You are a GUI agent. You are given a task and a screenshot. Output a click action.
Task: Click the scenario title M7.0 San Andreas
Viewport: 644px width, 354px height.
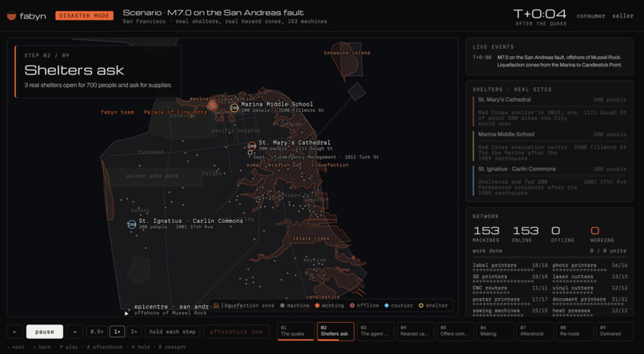(213, 13)
